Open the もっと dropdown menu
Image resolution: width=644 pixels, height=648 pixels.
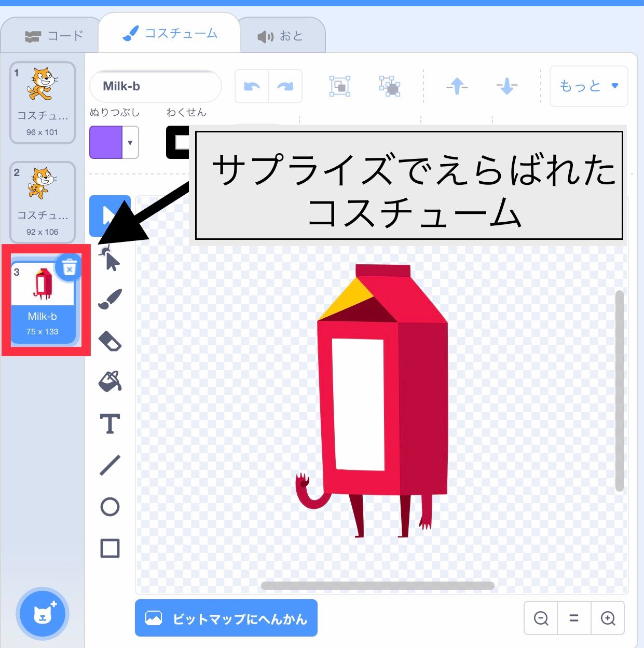pos(589,86)
